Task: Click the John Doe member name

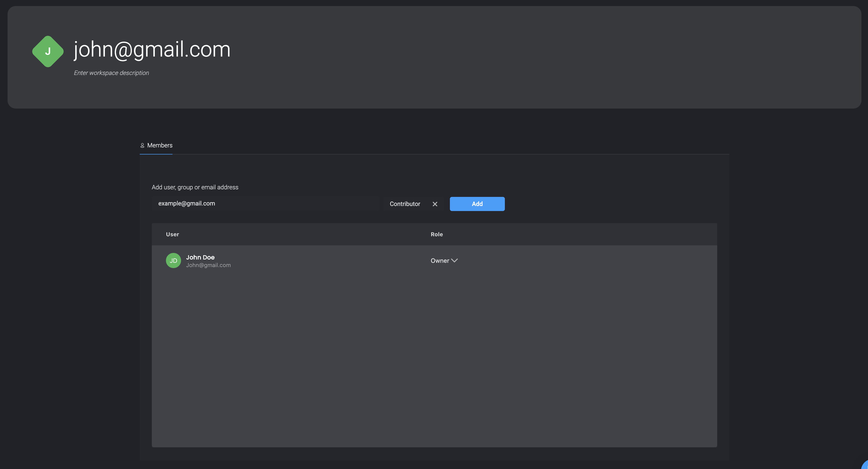Action: point(200,257)
